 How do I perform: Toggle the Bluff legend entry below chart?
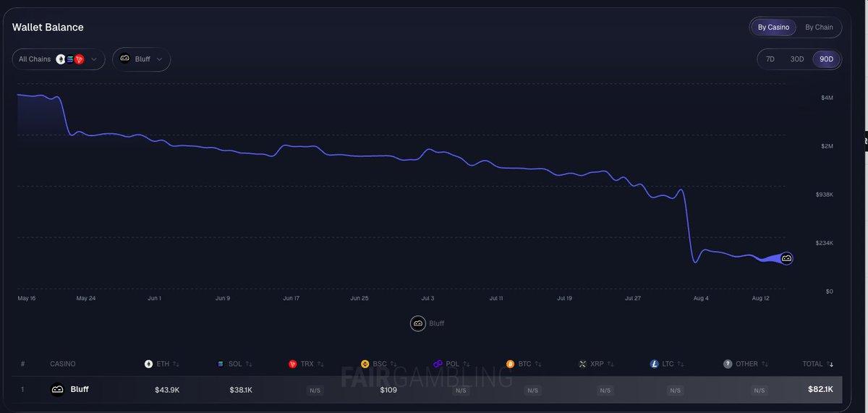[x=427, y=323]
